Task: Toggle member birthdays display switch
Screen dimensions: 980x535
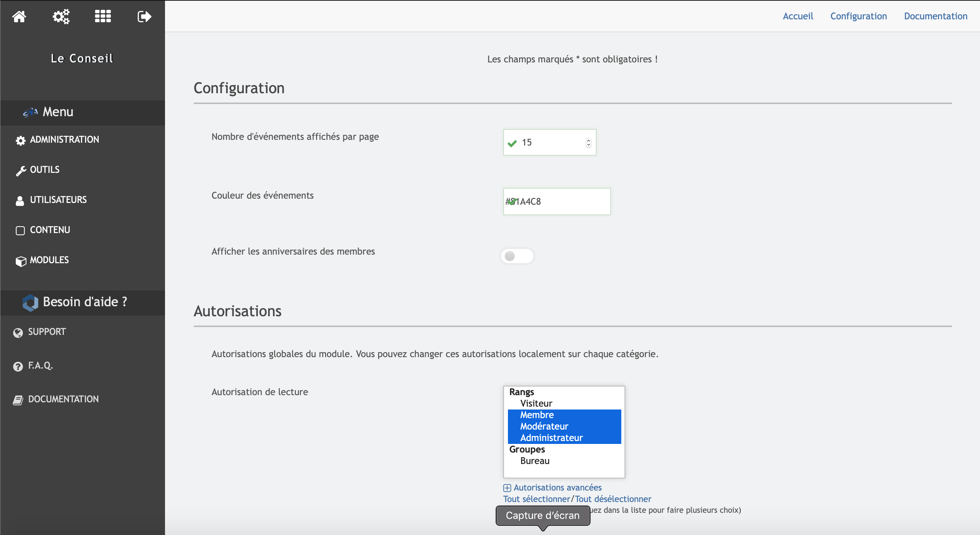Action: click(x=517, y=256)
